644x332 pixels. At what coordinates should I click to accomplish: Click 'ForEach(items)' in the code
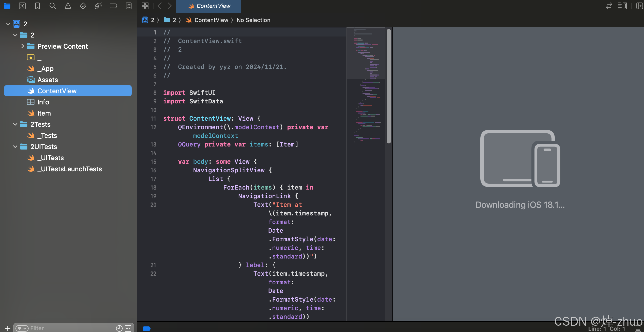[x=249, y=187]
